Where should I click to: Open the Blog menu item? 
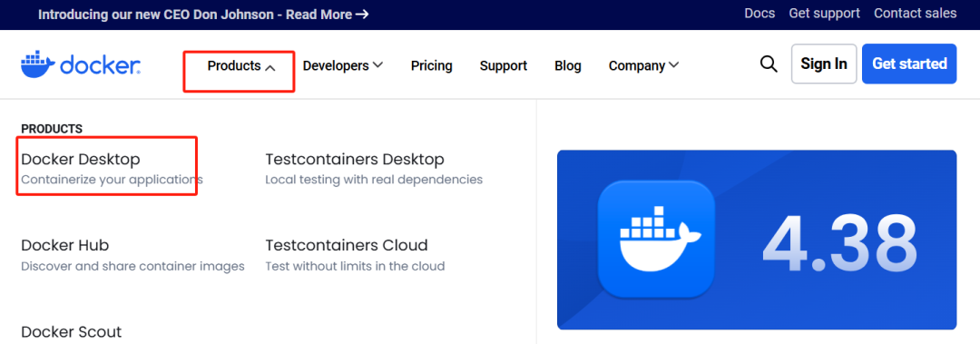tap(567, 65)
